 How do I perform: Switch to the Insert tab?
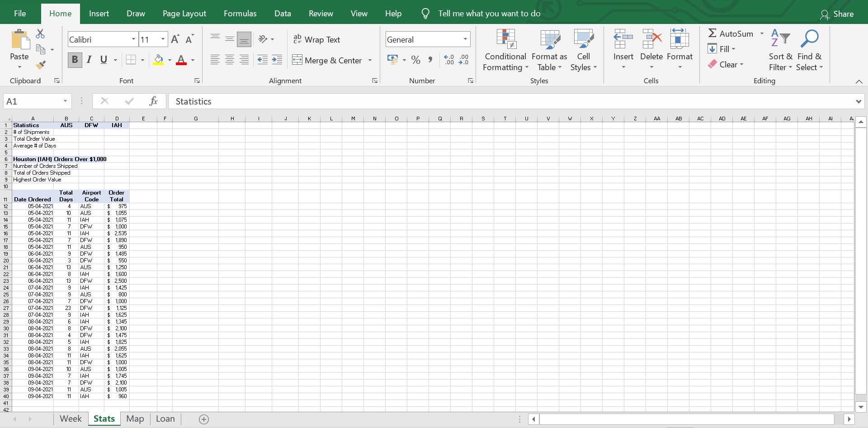[x=99, y=14]
